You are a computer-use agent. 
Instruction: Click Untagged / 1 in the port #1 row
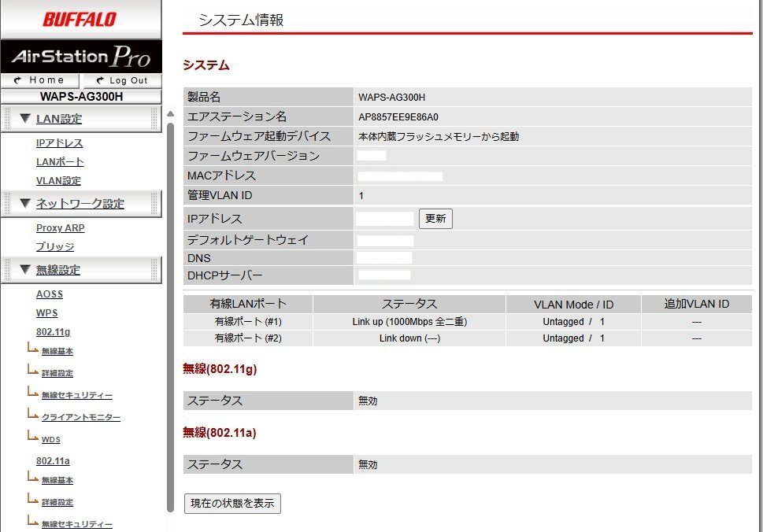point(573,322)
